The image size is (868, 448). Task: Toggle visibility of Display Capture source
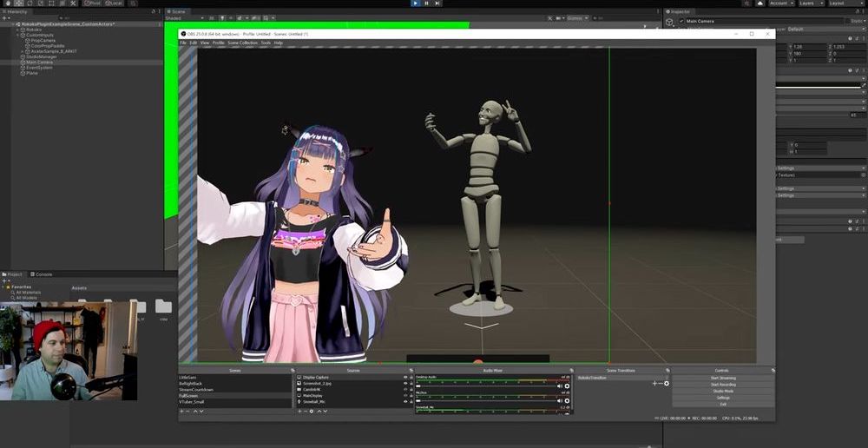coord(405,378)
